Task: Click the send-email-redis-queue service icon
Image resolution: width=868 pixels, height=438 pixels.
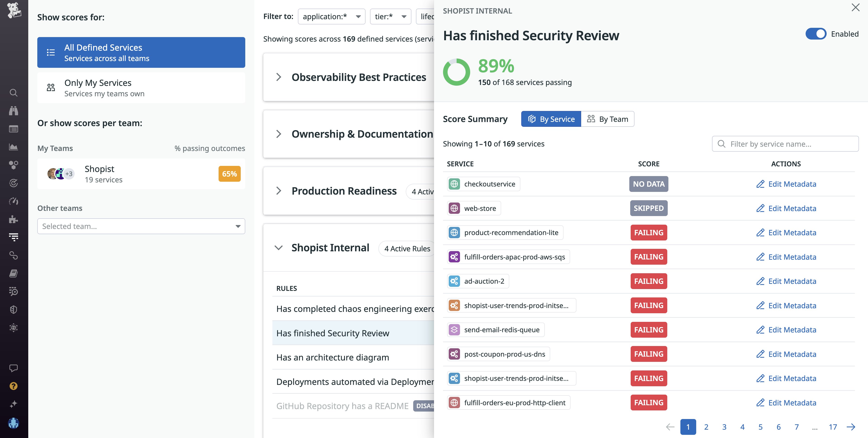Action: click(x=454, y=330)
